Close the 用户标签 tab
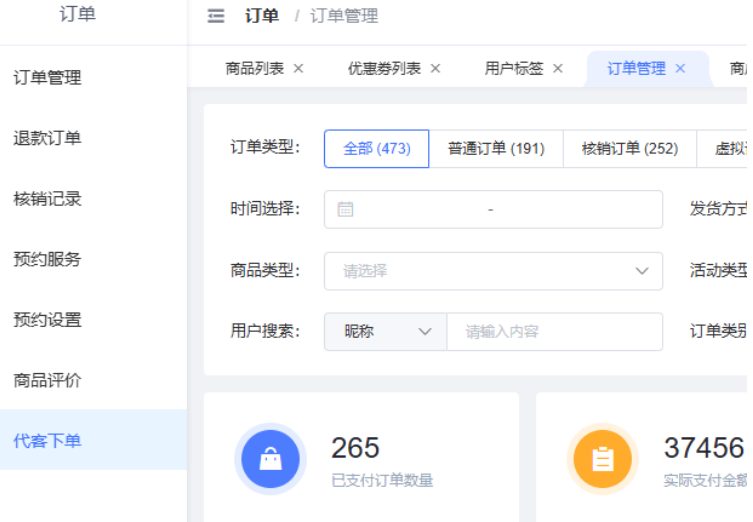Image resolution: width=753 pixels, height=522 pixels. pyautogui.click(x=558, y=69)
